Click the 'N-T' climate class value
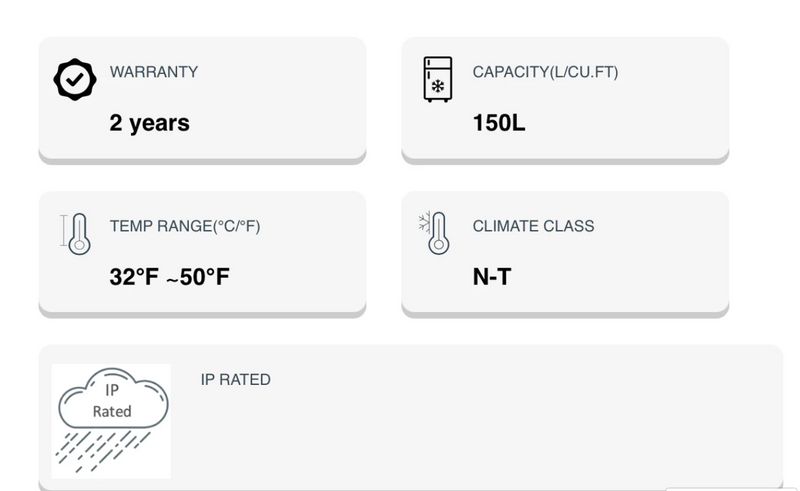The image size is (800, 491). point(491,277)
